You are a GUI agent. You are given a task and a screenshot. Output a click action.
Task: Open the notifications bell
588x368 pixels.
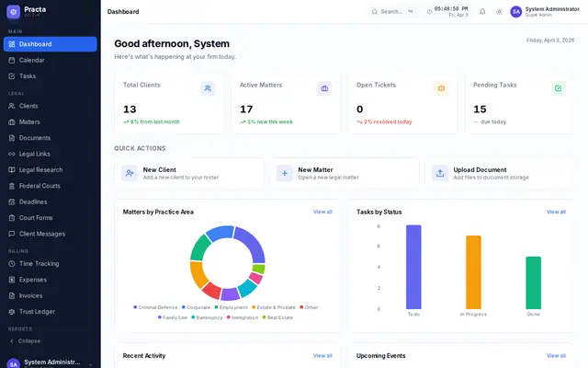[x=482, y=12]
